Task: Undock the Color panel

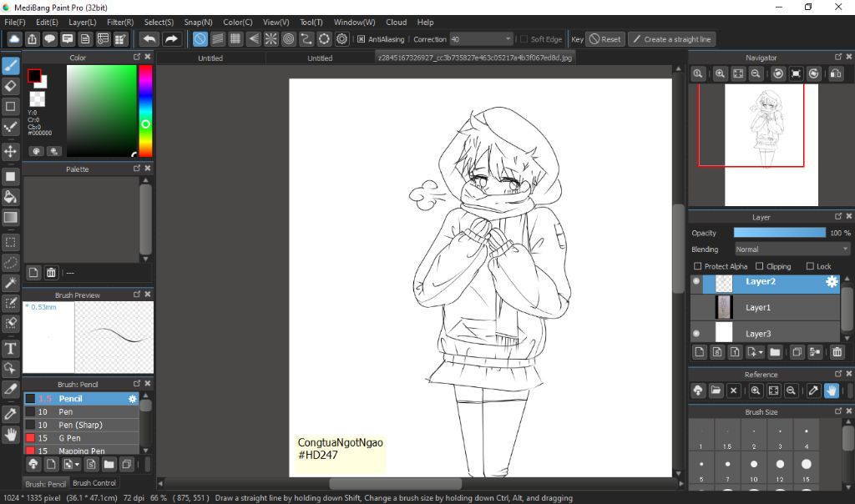Action: tap(137, 57)
